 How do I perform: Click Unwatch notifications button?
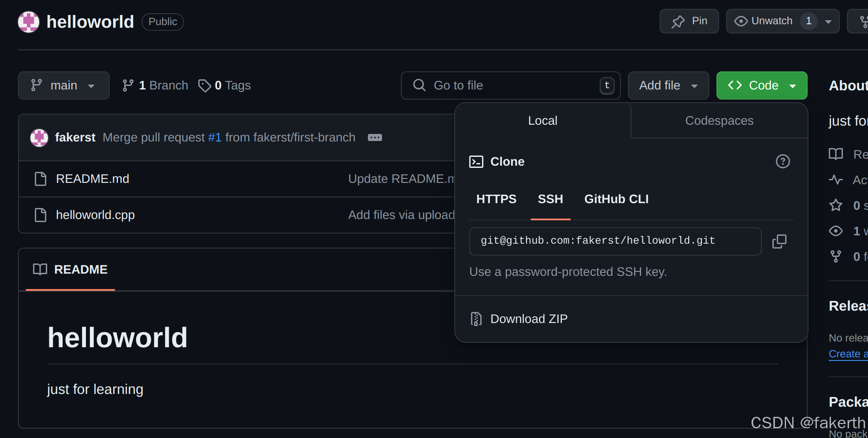pyautogui.click(x=763, y=21)
